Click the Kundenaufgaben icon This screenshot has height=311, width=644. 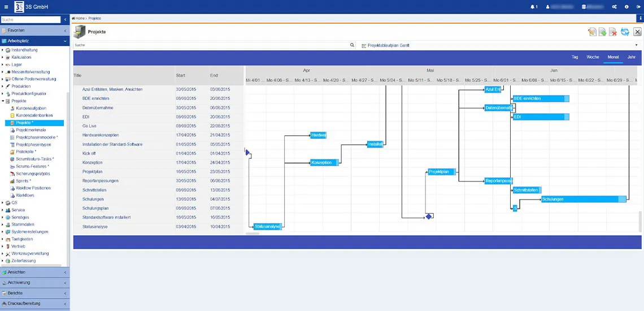point(12,108)
